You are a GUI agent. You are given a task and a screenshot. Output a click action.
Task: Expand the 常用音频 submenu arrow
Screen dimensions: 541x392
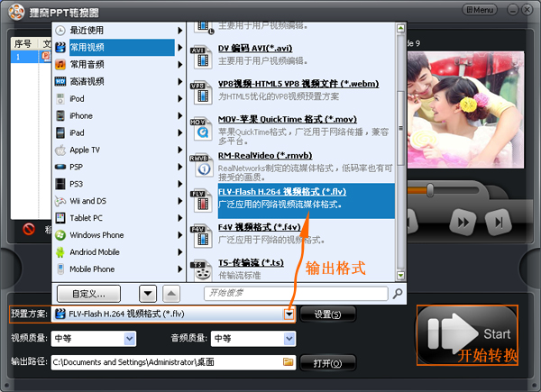(179, 65)
